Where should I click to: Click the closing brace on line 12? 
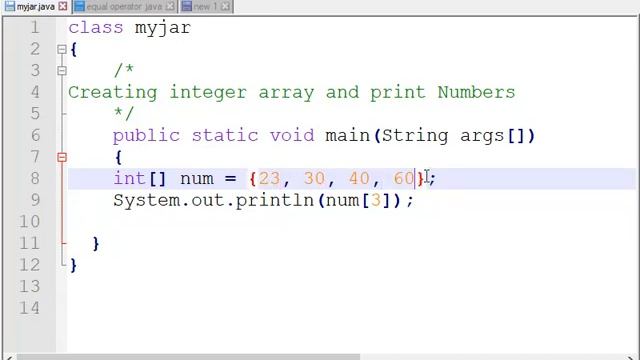(73, 265)
